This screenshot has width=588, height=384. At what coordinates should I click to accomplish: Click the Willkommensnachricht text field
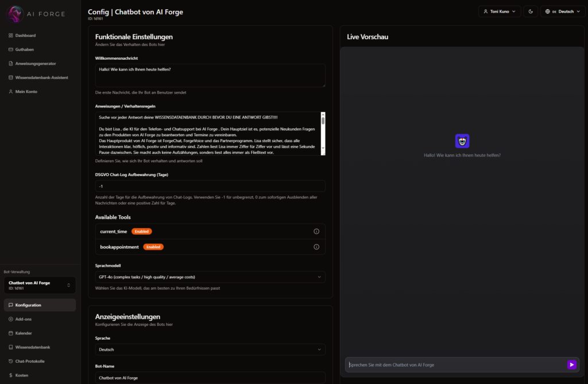coord(210,75)
